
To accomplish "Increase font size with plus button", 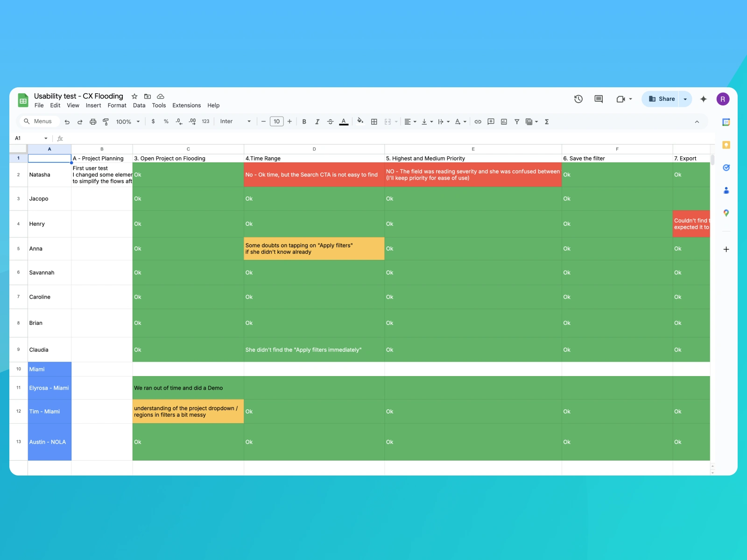I will (289, 121).
